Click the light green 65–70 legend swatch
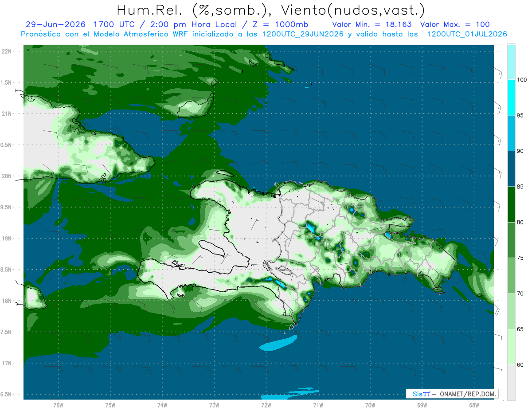 click(x=511, y=311)
